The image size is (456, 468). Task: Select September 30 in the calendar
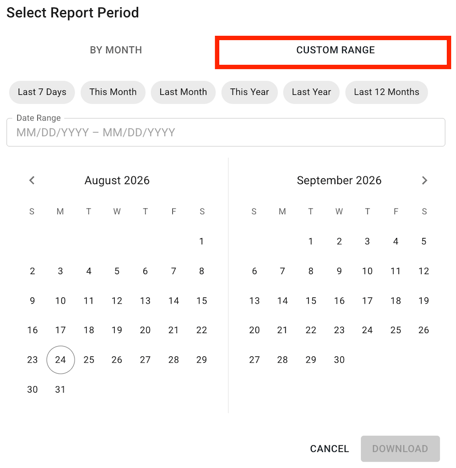click(339, 360)
